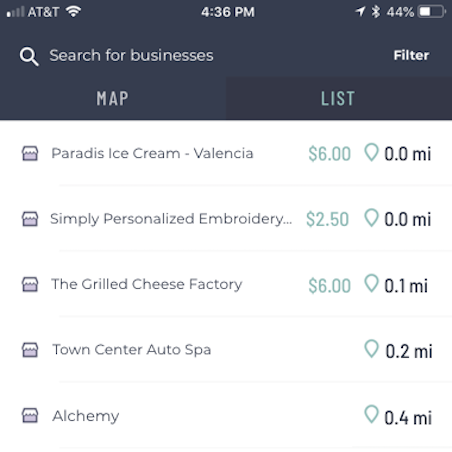Select the $2.50 Simply Personalized Embroidery offer
This screenshot has height=452, width=452.
pyautogui.click(x=328, y=219)
